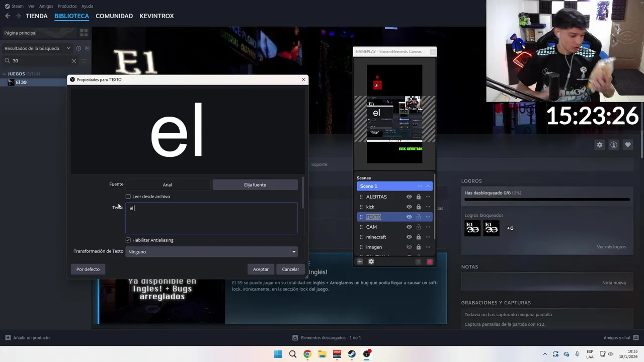
Task: Open the Amigos menu
Action: click(x=46, y=6)
